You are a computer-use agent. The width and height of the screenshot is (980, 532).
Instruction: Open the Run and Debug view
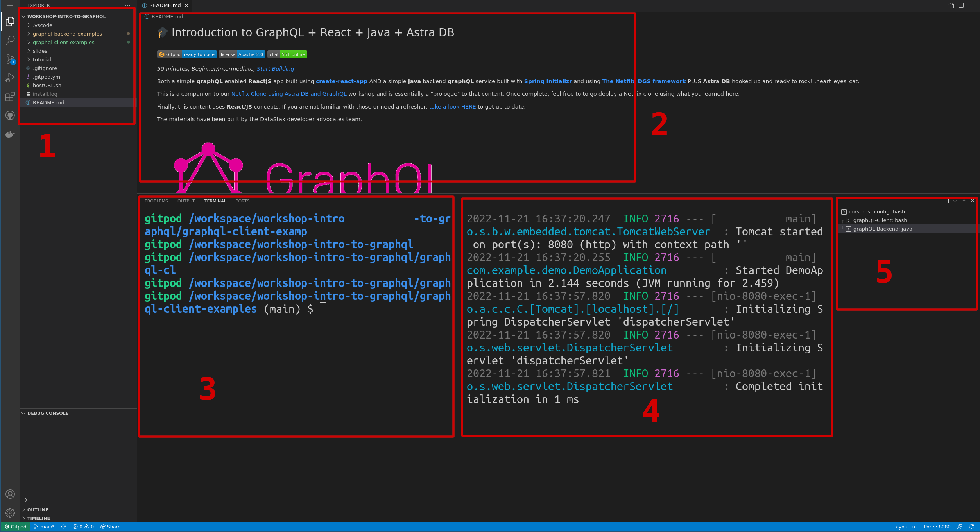click(x=10, y=78)
